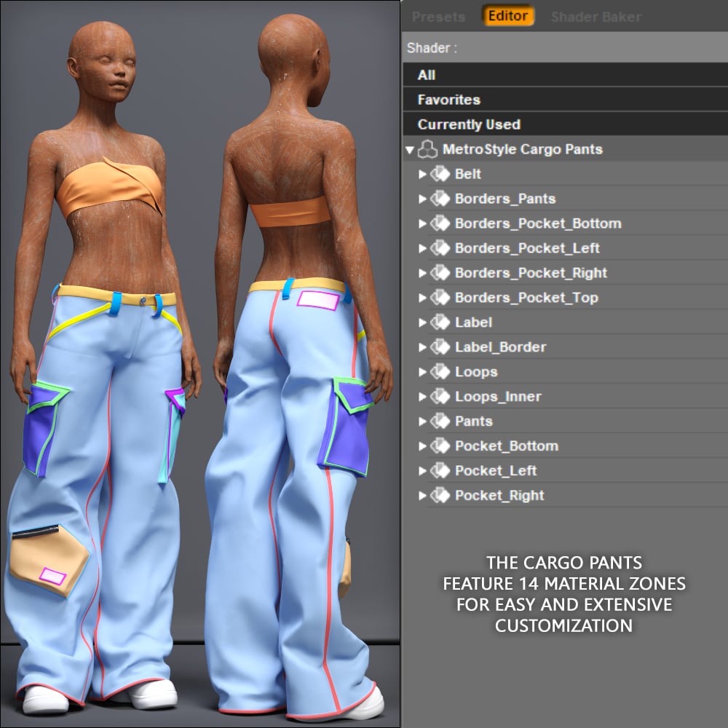This screenshot has height=728, width=728.
Task: Select the Editor tab
Action: (x=508, y=16)
